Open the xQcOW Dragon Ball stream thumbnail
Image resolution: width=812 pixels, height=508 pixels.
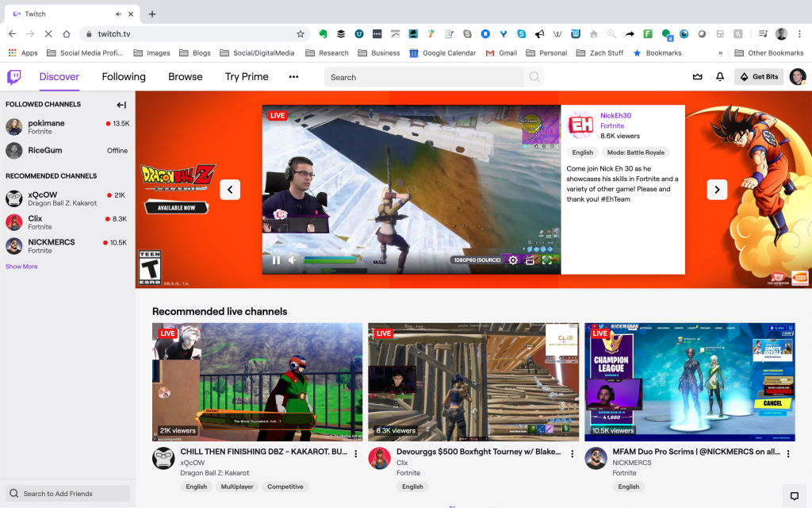[x=258, y=382]
